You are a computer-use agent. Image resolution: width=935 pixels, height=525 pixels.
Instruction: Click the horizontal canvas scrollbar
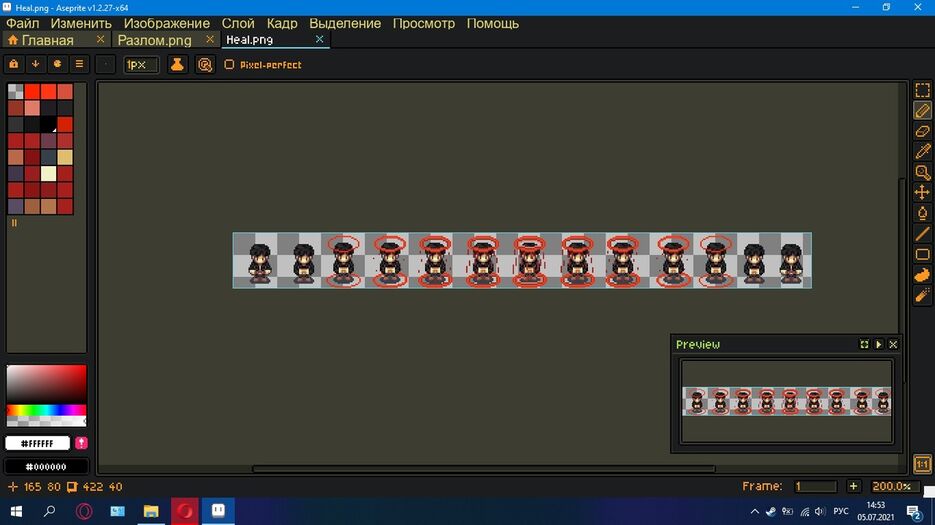[x=484, y=469]
